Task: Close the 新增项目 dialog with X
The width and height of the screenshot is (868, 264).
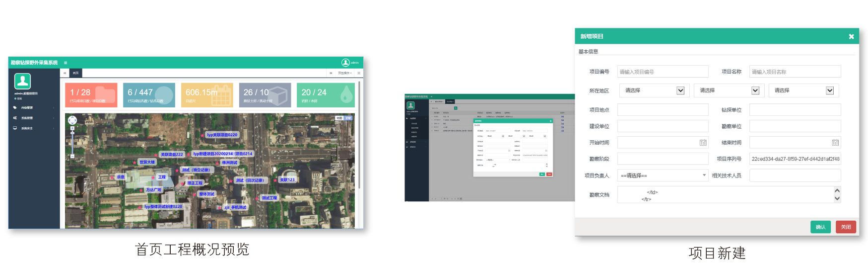Action: click(x=851, y=36)
